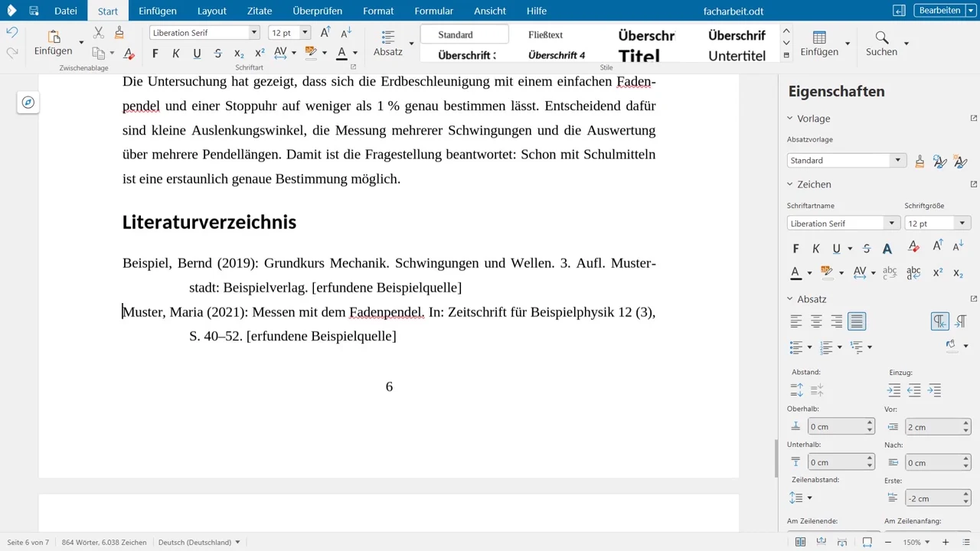Click the Save document icon
The height and width of the screenshot is (551, 980).
pyautogui.click(x=34, y=11)
